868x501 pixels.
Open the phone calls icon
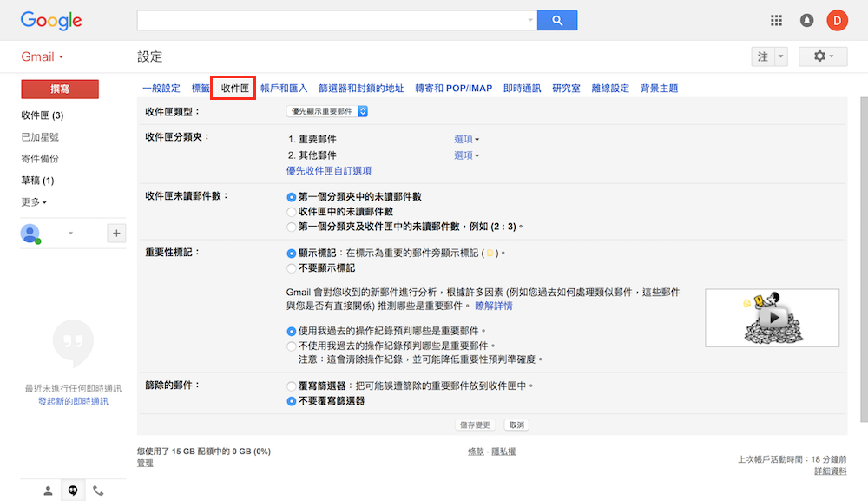pos(98,491)
